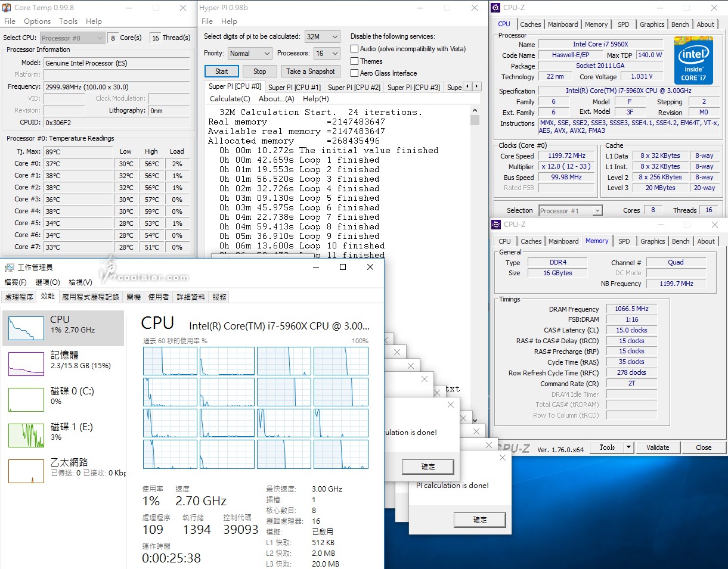Open Task Manager 選項(O) menu
Viewport: 728px width, 569px height.
(x=47, y=282)
